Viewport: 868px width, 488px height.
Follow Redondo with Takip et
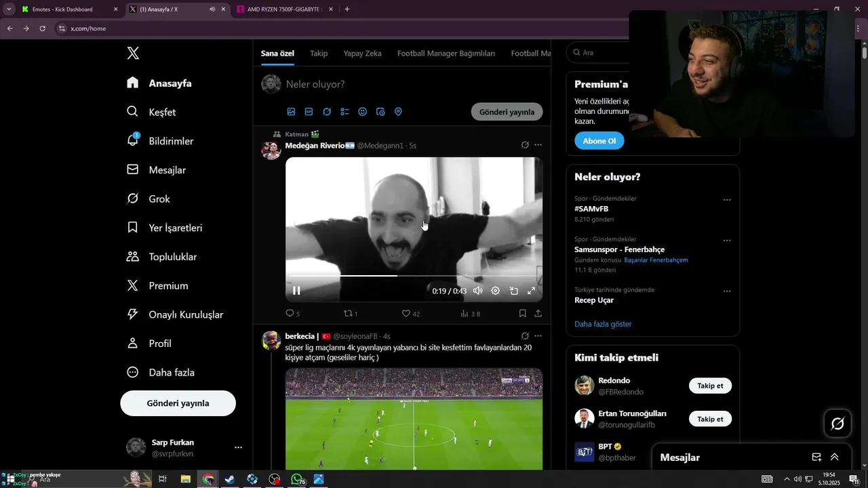(710, 386)
